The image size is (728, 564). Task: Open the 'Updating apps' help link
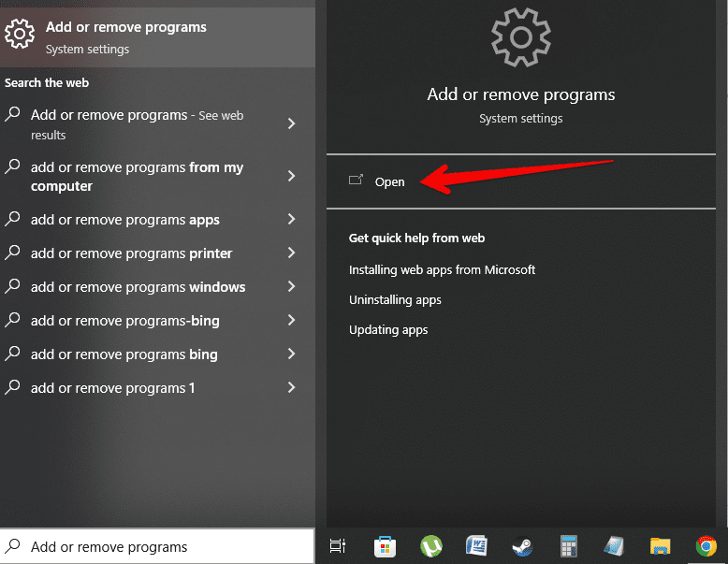coord(388,329)
